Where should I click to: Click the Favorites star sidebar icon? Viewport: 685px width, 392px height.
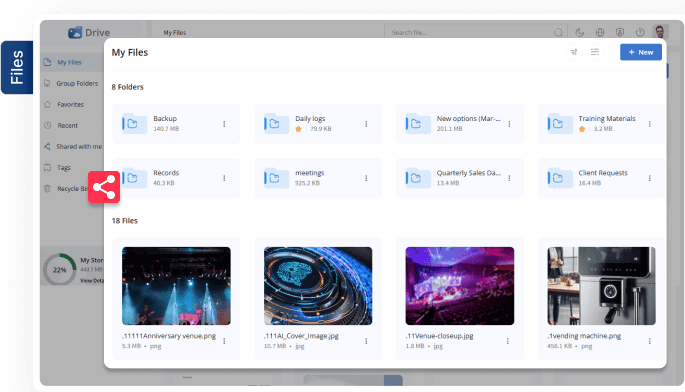click(47, 104)
